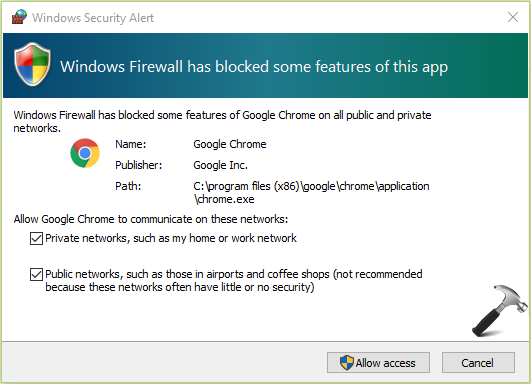Click the Google Chrome name value

coord(230,145)
